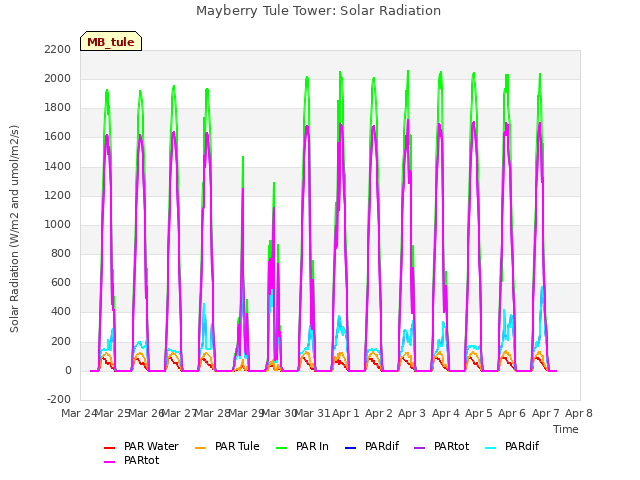
Task: Click the 400 y-axis tick label
Action: [61, 312]
